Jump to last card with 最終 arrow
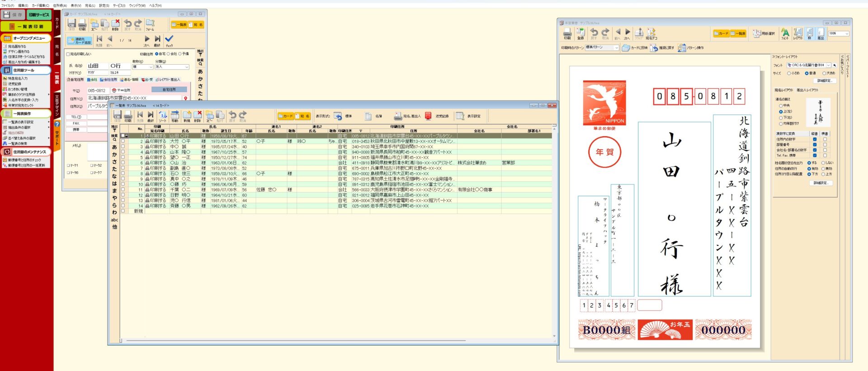Image resolution: width=868 pixels, height=371 pixels. [x=157, y=40]
